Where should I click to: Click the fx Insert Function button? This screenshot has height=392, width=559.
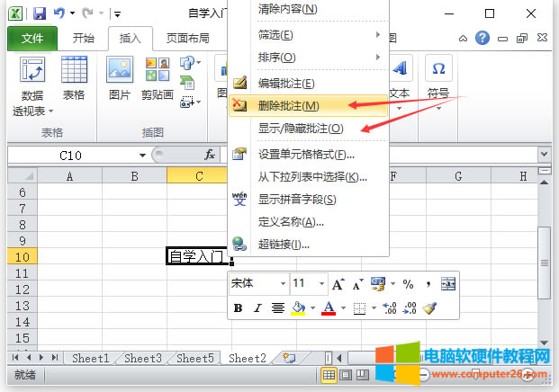209,155
